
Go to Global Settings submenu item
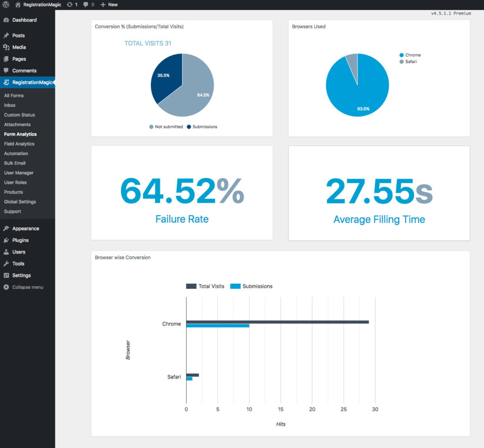tap(20, 202)
